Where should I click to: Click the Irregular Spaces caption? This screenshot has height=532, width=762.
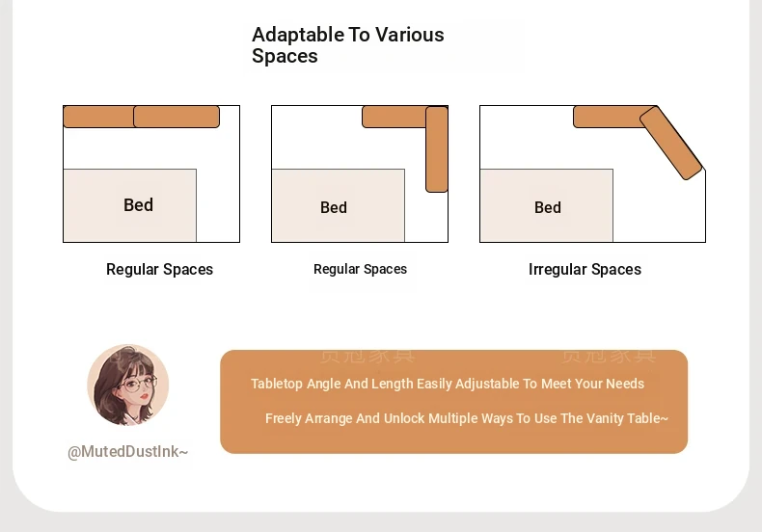point(585,270)
